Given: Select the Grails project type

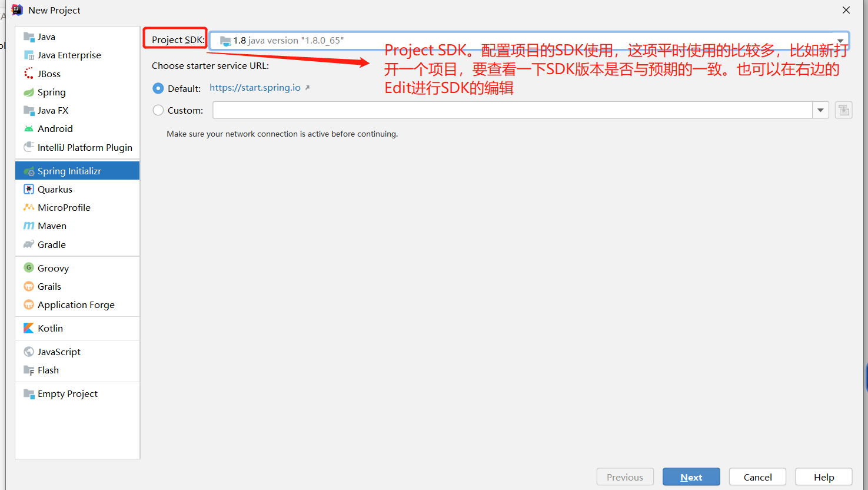Looking at the screenshot, I should coord(49,286).
